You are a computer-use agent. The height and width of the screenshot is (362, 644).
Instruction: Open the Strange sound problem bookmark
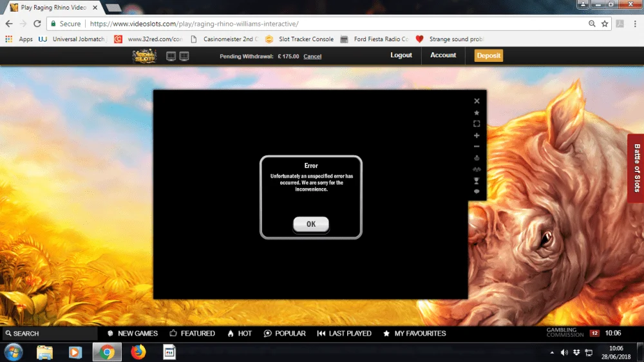(450, 39)
